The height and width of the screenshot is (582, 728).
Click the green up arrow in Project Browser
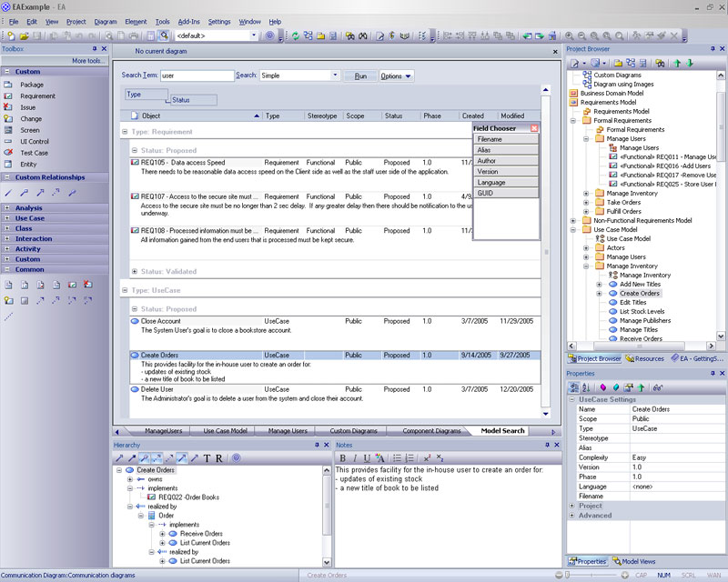[x=677, y=63]
